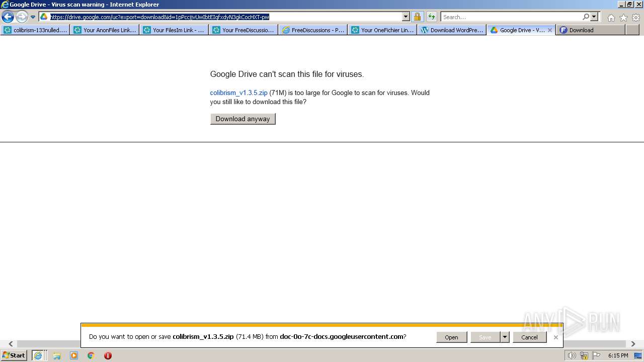Open the Action Center flag icon

[x=596, y=355]
